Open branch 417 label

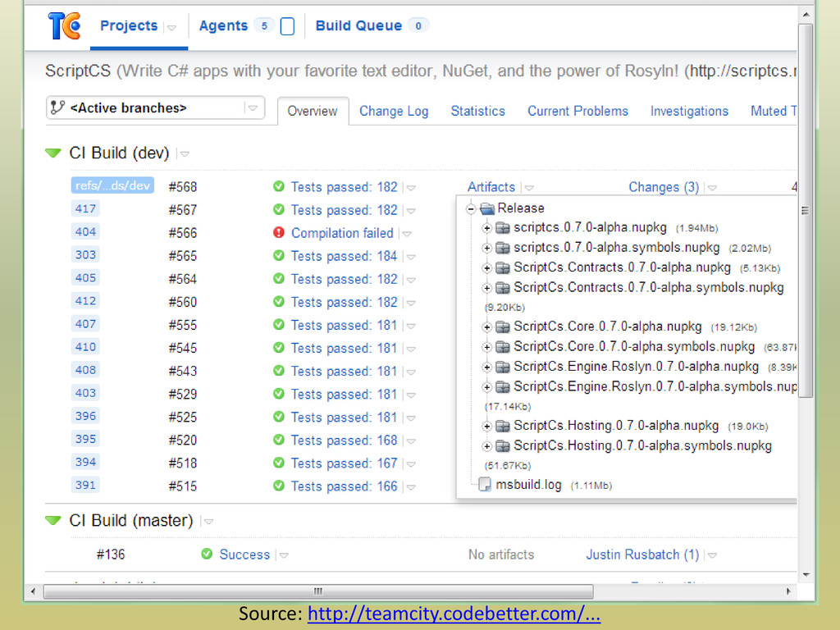pyautogui.click(x=85, y=208)
